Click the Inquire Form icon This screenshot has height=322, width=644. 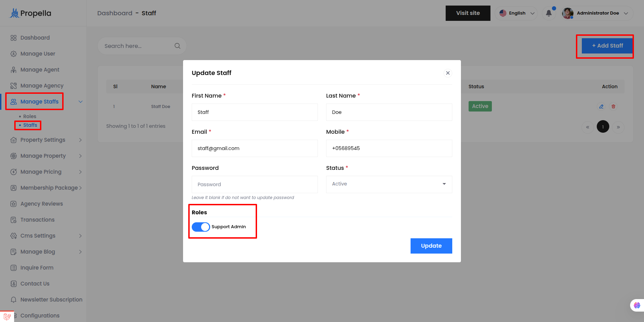tap(14, 268)
